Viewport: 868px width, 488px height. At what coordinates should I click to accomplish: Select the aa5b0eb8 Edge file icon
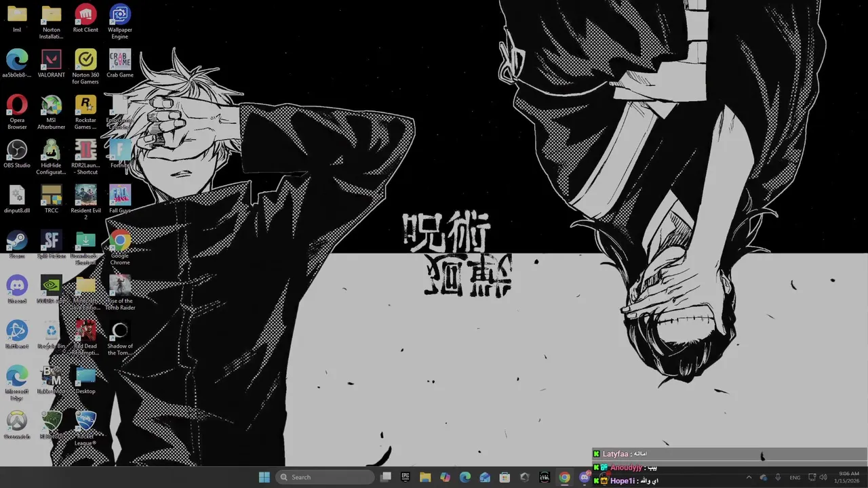[x=17, y=64]
